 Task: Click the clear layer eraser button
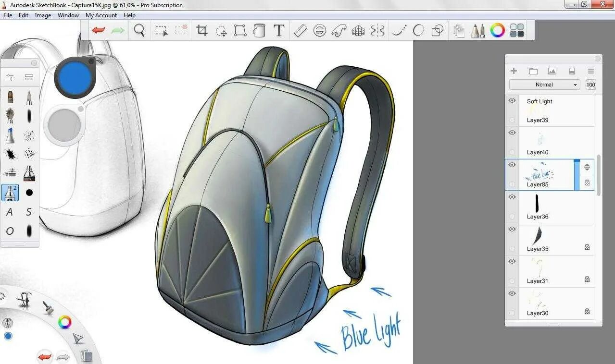click(572, 71)
